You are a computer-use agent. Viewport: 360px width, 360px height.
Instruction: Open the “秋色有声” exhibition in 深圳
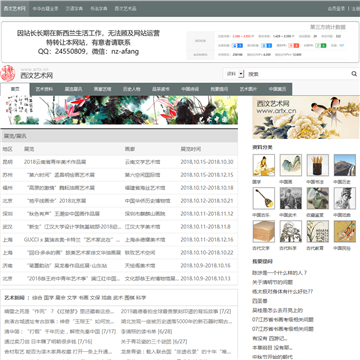click(x=63, y=214)
